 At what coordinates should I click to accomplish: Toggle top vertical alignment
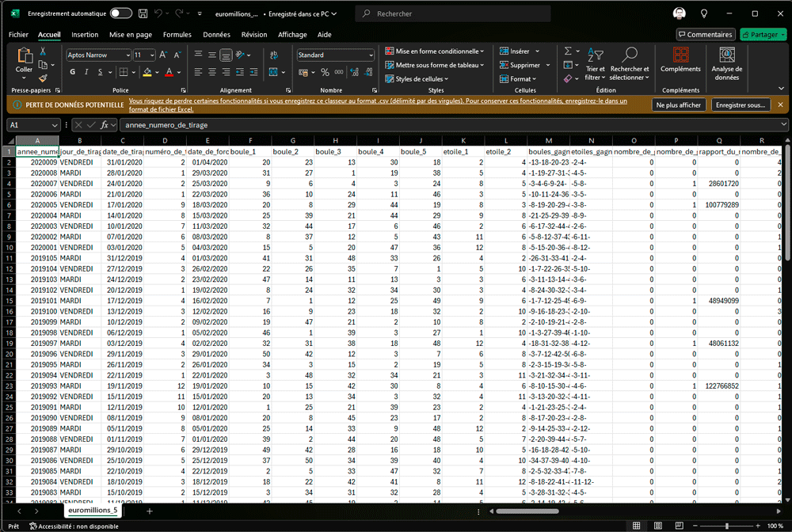pyautogui.click(x=198, y=55)
